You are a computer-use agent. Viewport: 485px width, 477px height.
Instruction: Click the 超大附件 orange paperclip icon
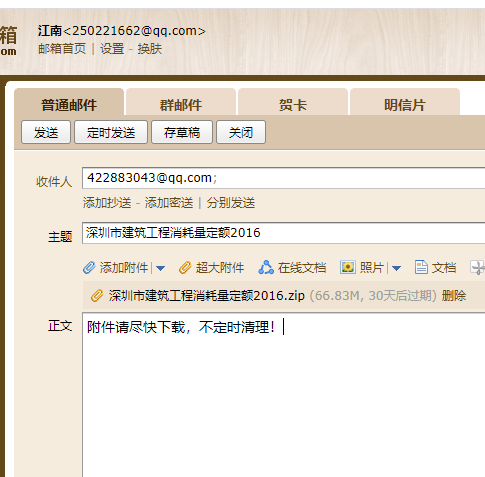click(185, 268)
